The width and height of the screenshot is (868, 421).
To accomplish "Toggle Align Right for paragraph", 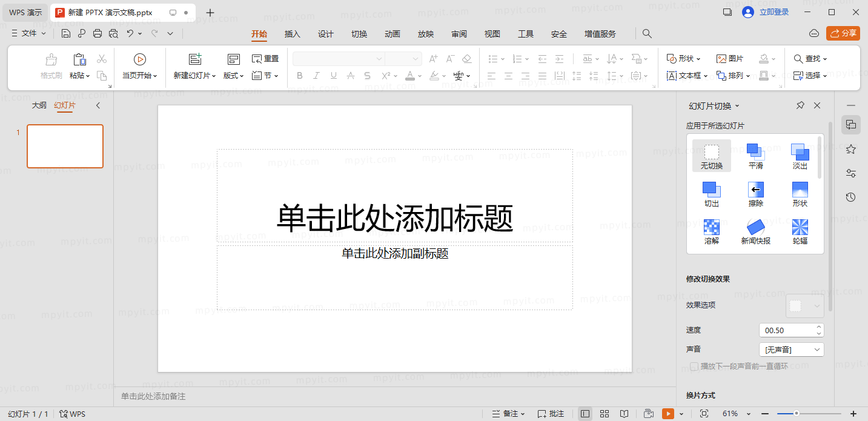I will (526, 76).
